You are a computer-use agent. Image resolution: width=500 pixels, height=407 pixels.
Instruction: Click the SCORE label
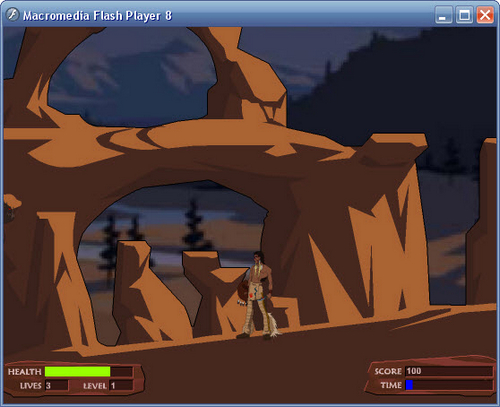point(388,371)
